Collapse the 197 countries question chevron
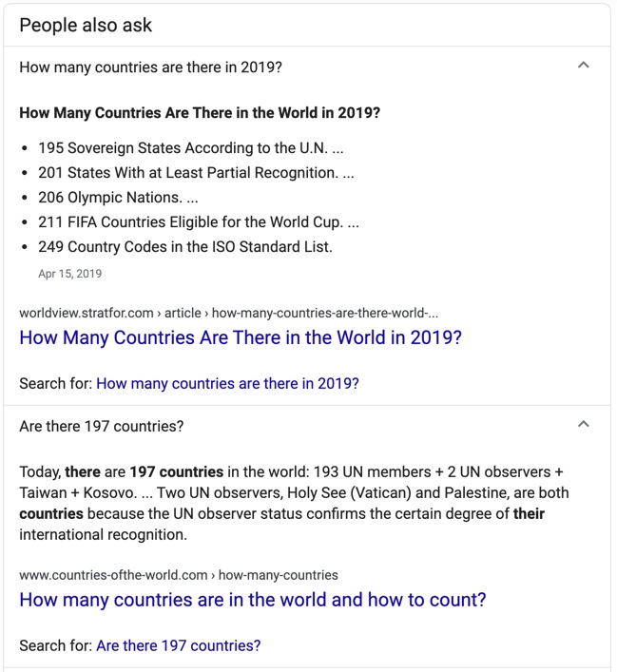 (583, 424)
